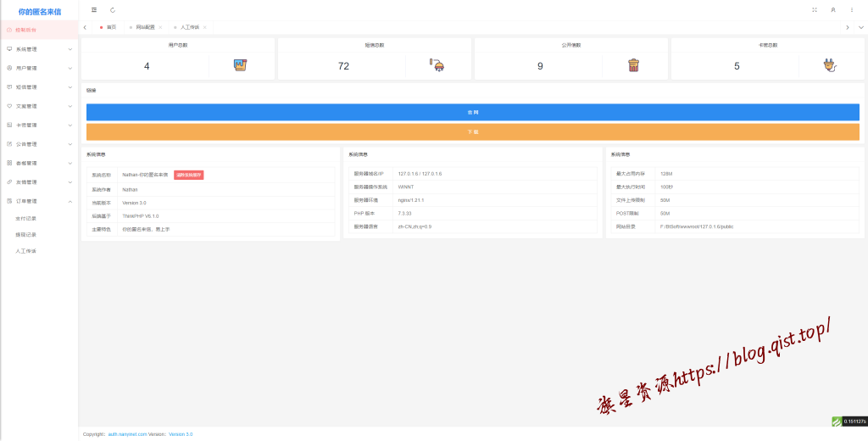Enter fullscreen using the top-right expand icon
This screenshot has height=441, width=868.
coord(815,10)
